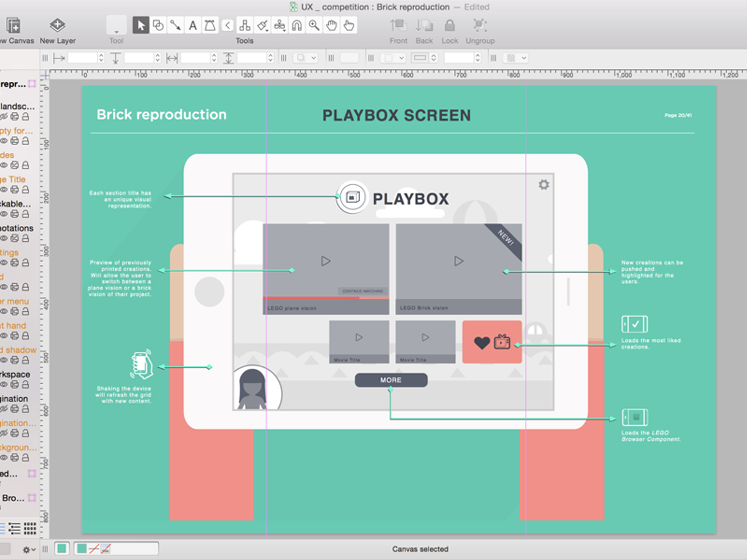The image size is (747, 560).
Task: Click the New Layer icon
Action: [57, 26]
